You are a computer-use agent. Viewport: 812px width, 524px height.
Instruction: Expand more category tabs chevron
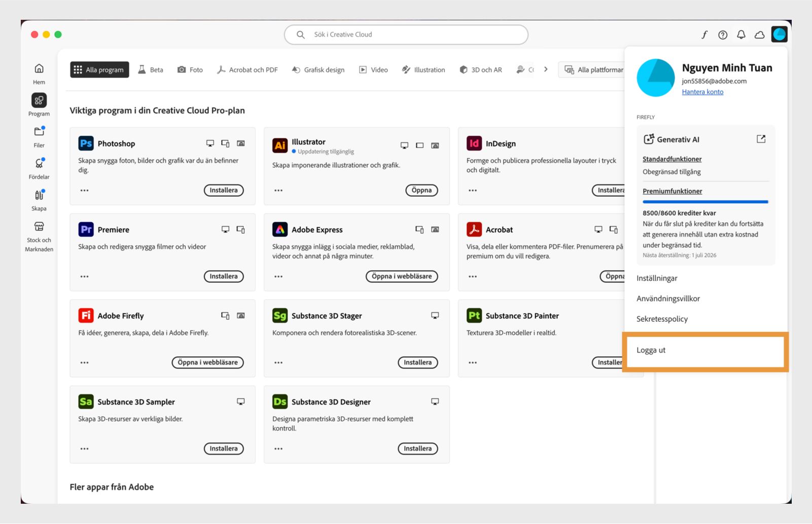click(x=546, y=69)
